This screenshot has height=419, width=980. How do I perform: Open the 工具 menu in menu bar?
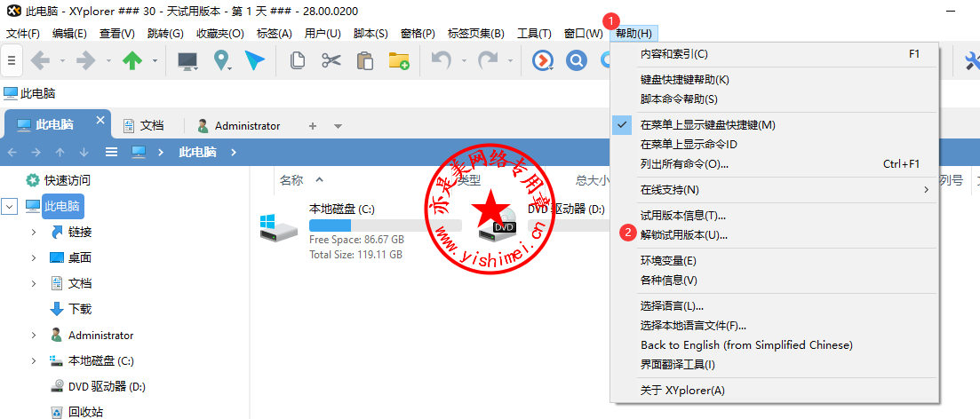pyautogui.click(x=534, y=34)
